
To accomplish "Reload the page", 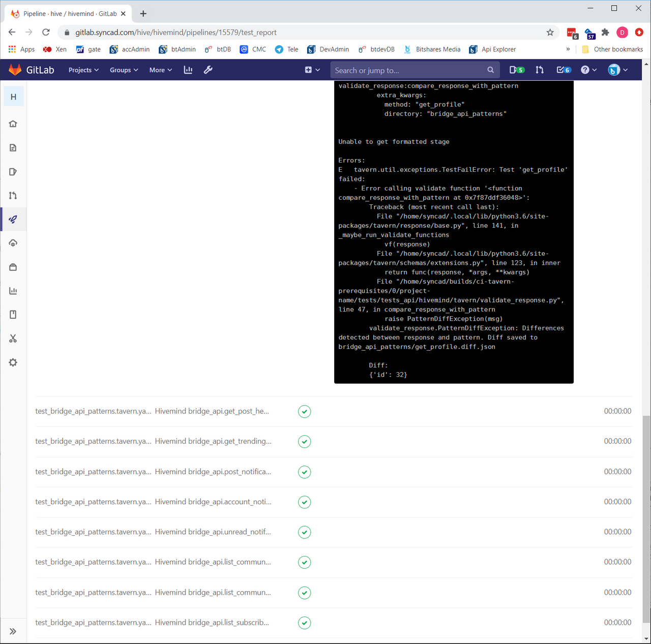I will (x=46, y=32).
